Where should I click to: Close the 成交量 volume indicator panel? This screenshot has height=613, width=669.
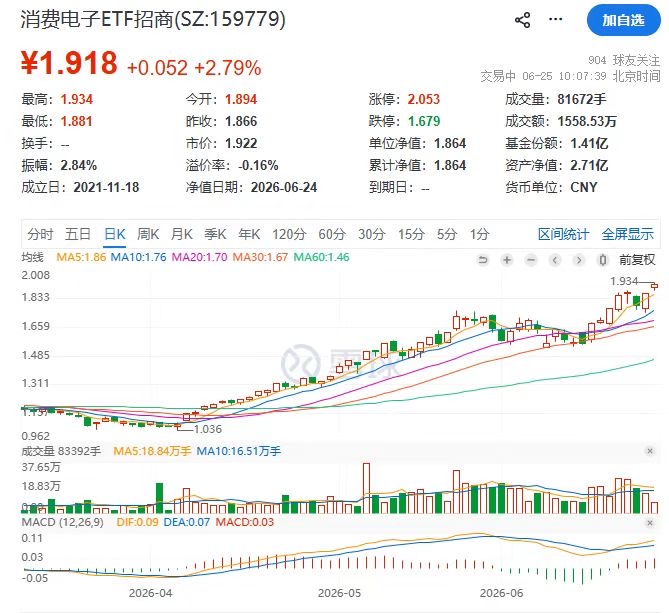coord(650,451)
